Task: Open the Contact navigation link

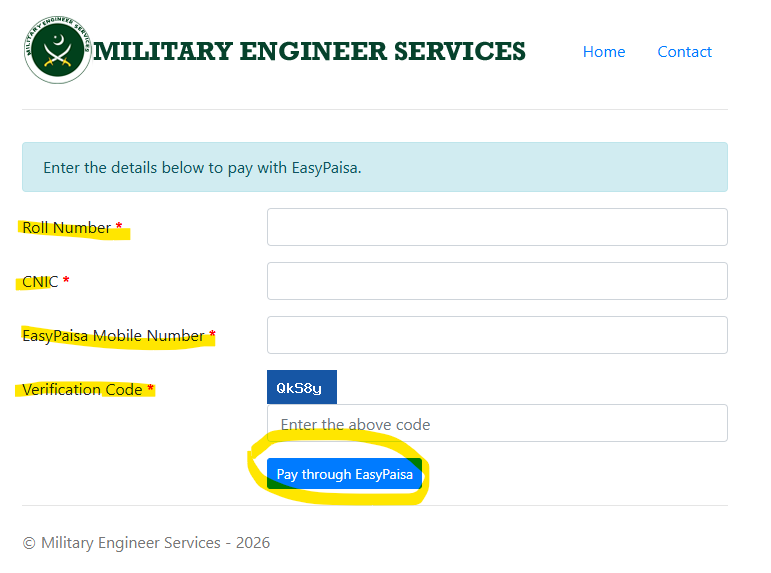Action: (684, 52)
